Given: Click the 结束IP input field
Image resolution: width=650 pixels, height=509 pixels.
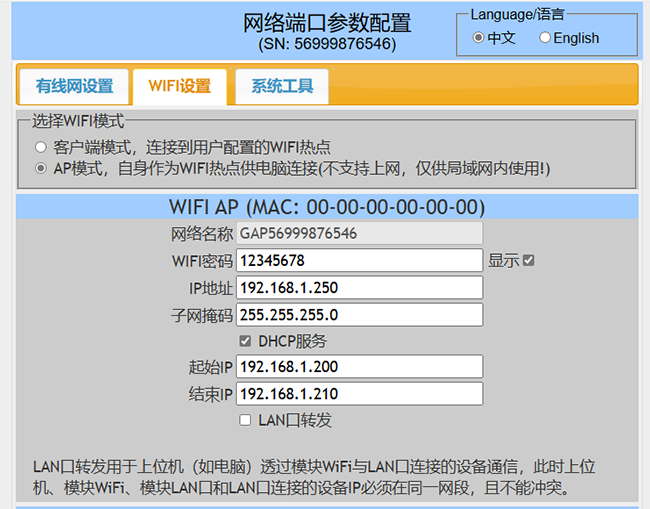Looking at the screenshot, I should pyautogui.click(x=359, y=393).
